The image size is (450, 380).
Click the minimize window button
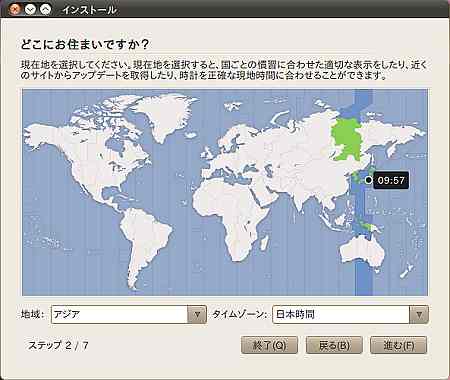[30, 9]
